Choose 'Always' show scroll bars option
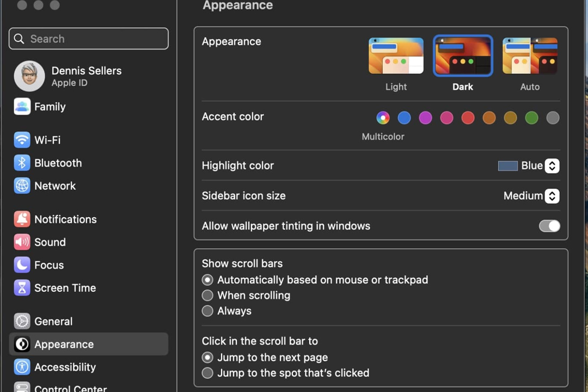The height and width of the screenshot is (392, 588). tap(207, 311)
